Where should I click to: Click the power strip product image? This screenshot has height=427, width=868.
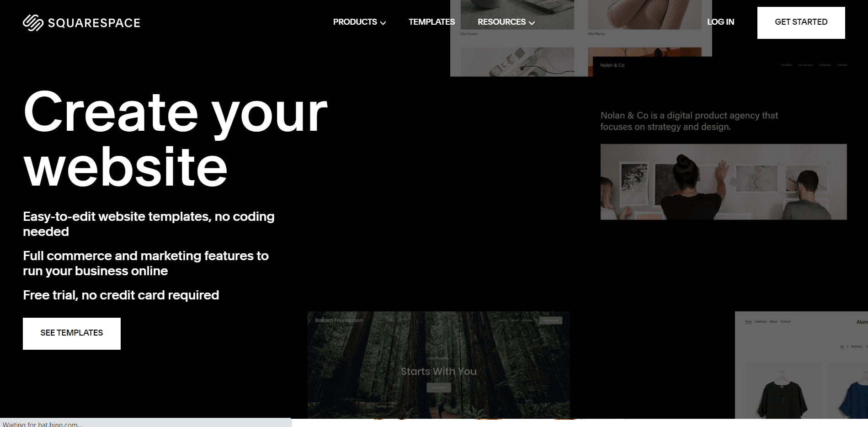pos(517,63)
